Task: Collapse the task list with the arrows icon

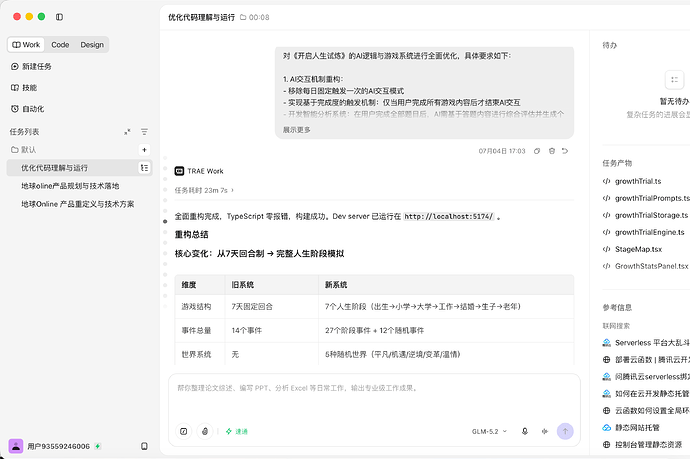Action: [x=127, y=132]
